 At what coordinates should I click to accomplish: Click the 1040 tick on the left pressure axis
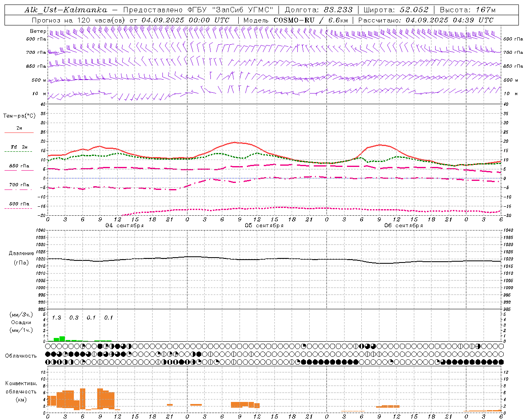coord(41,231)
